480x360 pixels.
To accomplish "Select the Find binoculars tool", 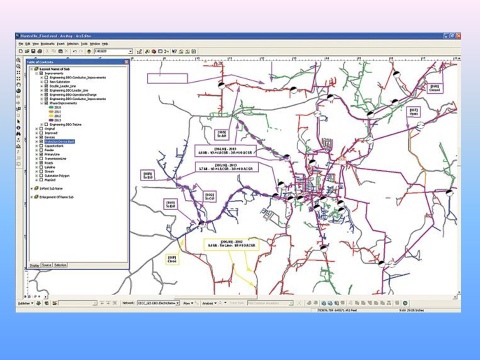I will click(18, 134).
